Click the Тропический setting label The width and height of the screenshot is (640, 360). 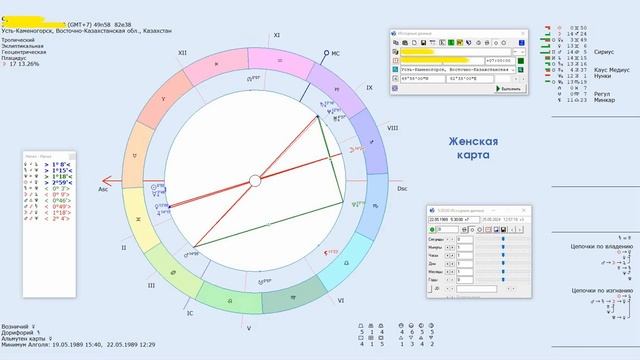coord(18,40)
